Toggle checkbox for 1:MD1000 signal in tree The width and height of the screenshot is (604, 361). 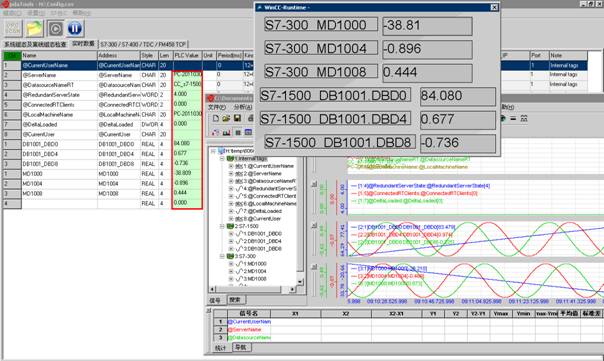(231, 264)
